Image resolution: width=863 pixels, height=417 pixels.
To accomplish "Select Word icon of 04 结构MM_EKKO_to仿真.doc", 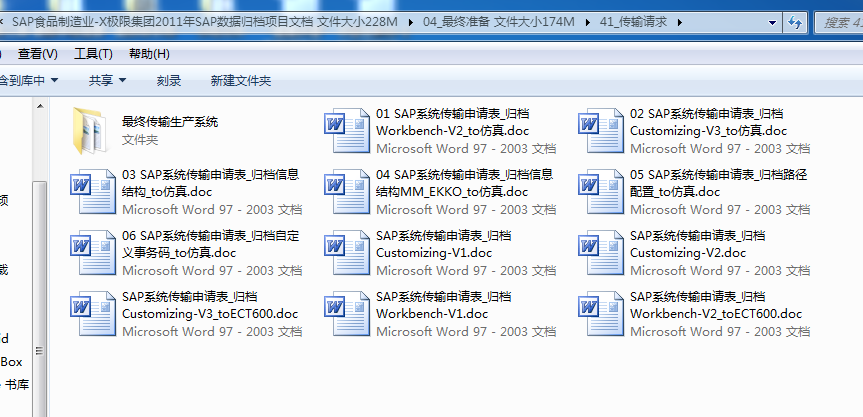I will 347,191.
